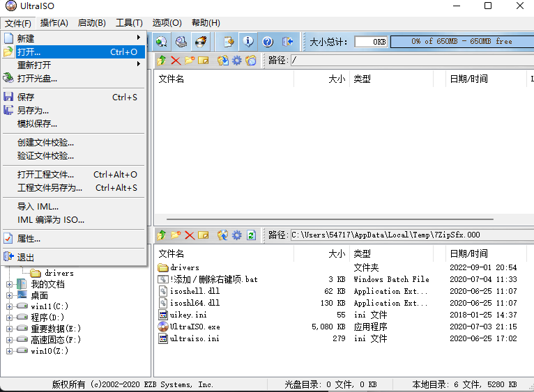
Task: Open the 重新打开 submenu
Action: pos(74,65)
